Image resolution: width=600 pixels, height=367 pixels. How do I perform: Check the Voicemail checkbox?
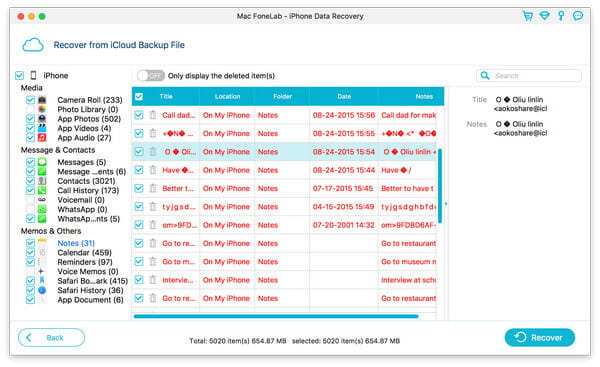pyautogui.click(x=30, y=200)
